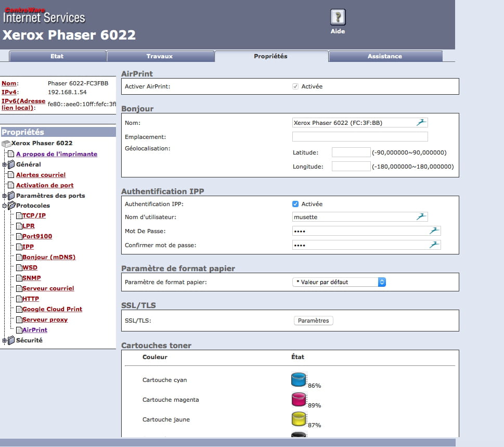Screen dimensions: 504x447
Task: Click the page icon next to LPR
Action: (19, 226)
